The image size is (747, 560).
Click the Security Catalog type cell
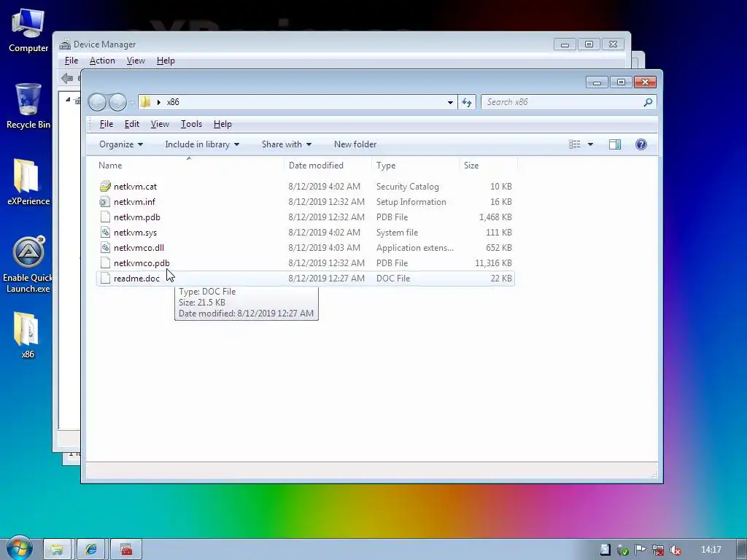coord(407,187)
